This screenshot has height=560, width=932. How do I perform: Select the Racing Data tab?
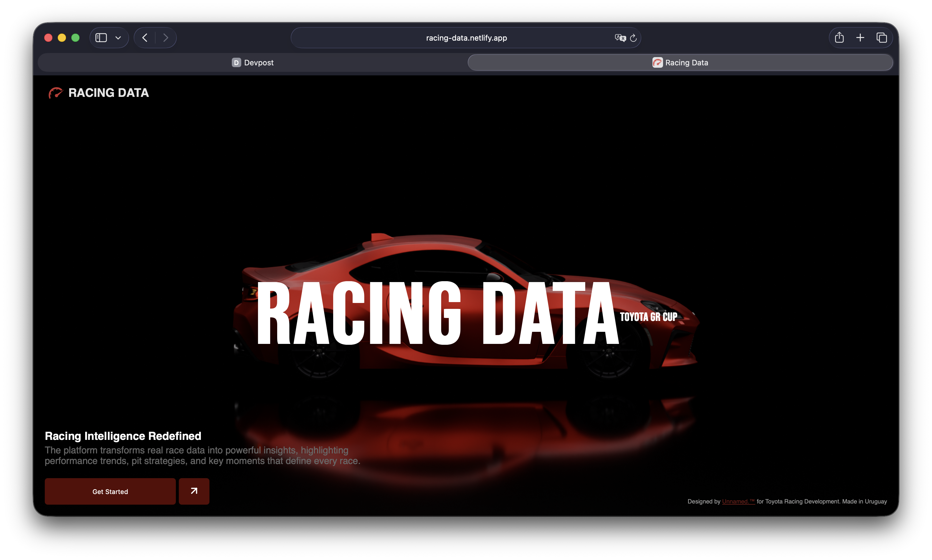click(680, 63)
